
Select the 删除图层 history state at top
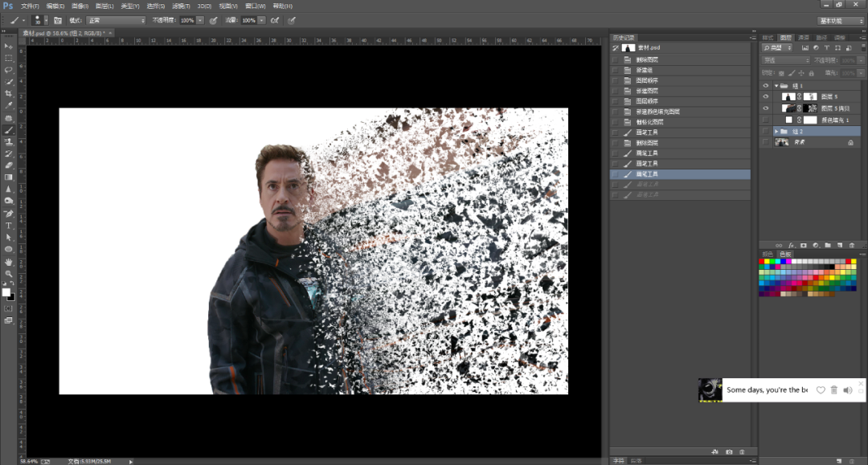coord(680,59)
